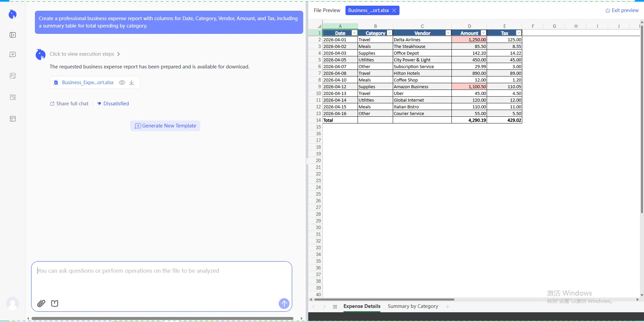Click the new chat icon in sidebar
The width and height of the screenshot is (644, 322).
13,54
